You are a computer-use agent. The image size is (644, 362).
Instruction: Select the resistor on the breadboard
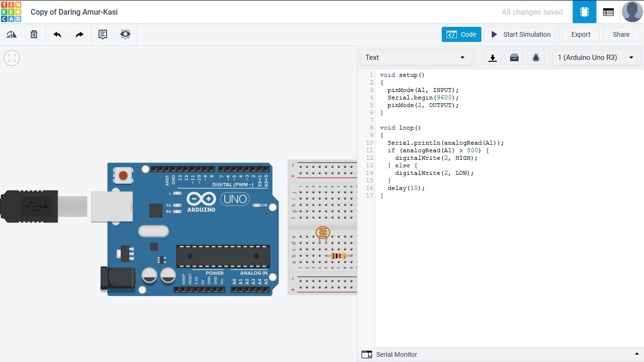[339, 256]
